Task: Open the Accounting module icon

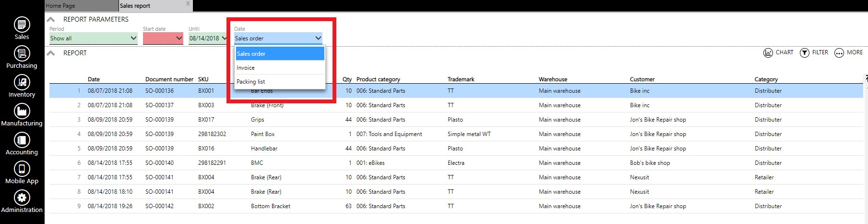Action: point(22,140)
